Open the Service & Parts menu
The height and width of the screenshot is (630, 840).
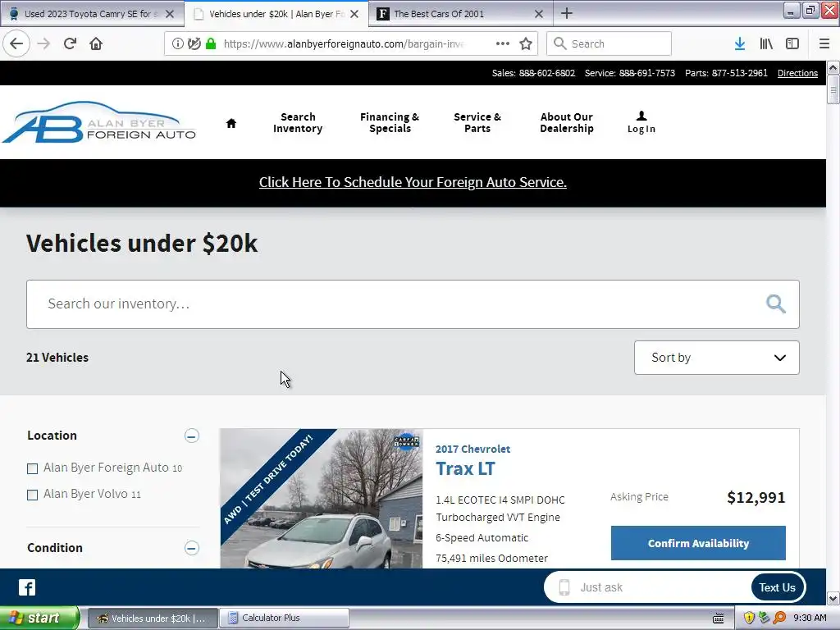[477, 123]
